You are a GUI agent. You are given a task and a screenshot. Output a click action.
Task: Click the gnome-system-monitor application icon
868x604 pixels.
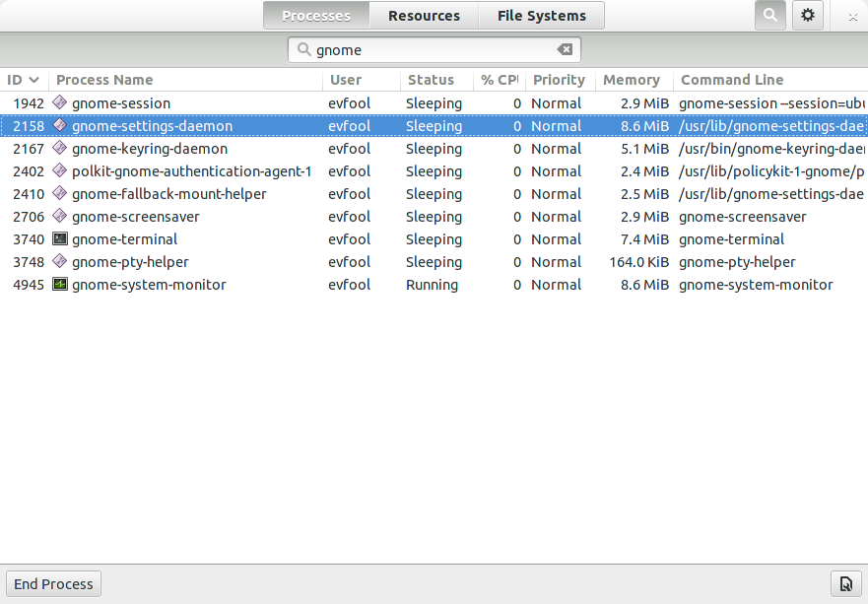pos(60,284)
